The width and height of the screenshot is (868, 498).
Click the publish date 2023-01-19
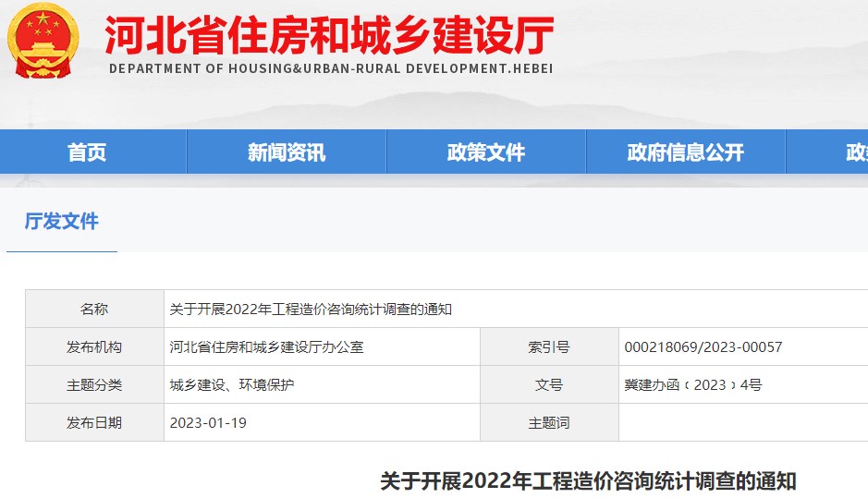[x=208, y=423]
